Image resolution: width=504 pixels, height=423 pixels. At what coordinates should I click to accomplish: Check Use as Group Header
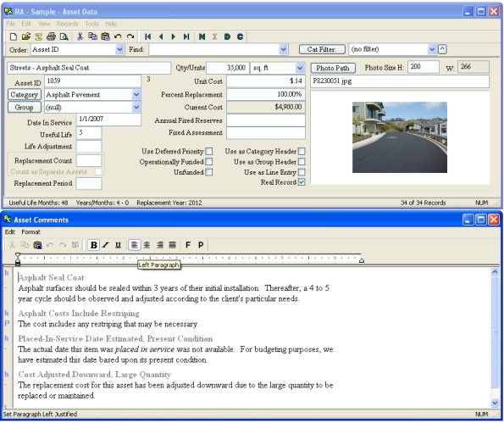click(302, 161)
